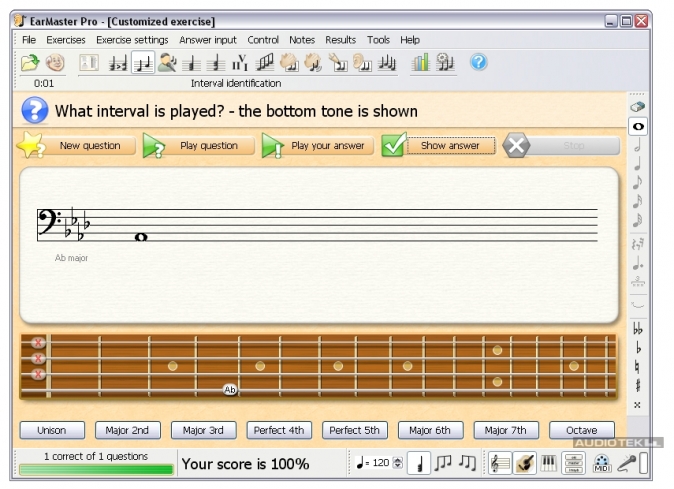Select the double sharp accidental
Viewport: 674px width, 489px height.
pyautogui.click(x=638, y=405)
